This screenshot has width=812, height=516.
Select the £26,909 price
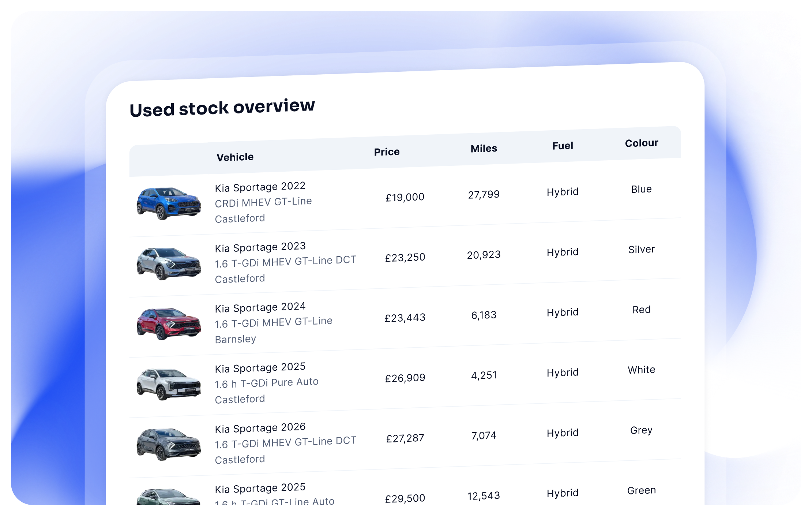405,378
